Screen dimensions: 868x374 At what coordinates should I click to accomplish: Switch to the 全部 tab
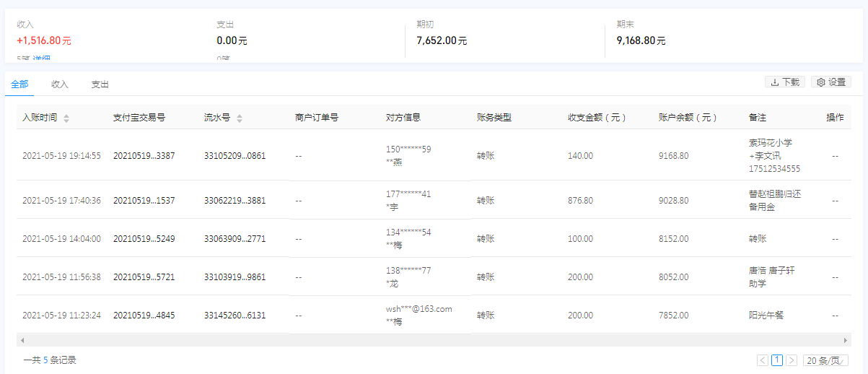[19, 84]
